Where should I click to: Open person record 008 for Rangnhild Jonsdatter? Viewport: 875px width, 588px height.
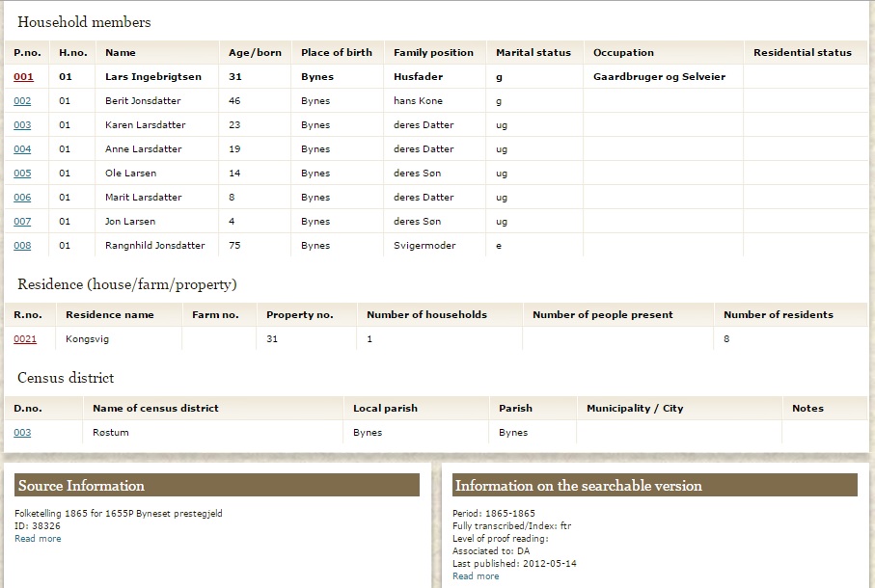click(x=22, y=245)
